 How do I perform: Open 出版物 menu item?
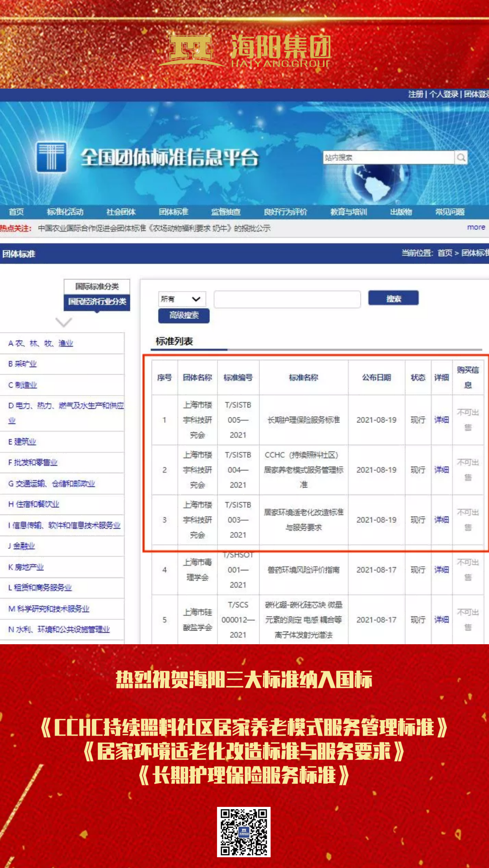[401, 212]
